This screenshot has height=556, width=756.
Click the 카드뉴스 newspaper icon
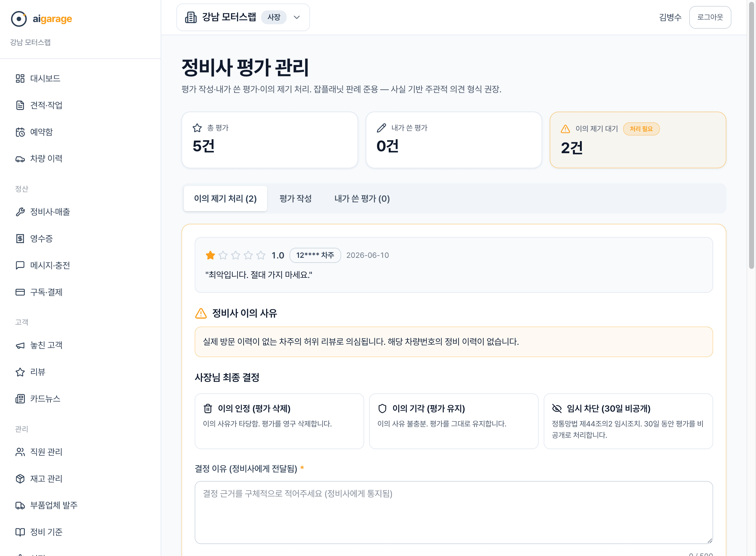tap(20, 399)
